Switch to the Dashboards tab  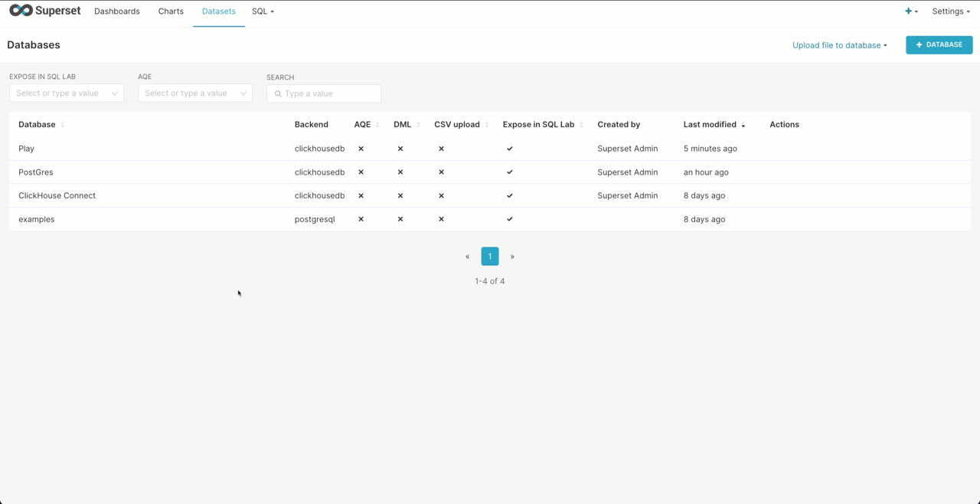(x=117, y=11)
